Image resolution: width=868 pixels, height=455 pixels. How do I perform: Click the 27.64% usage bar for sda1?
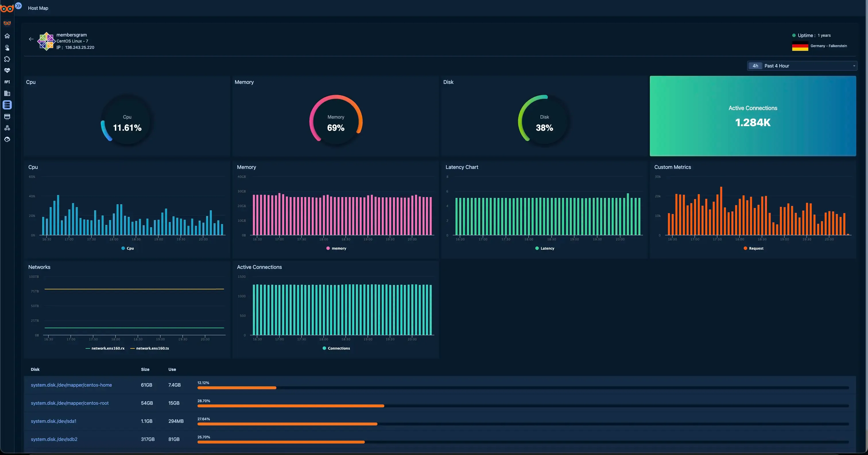(523, 424)
